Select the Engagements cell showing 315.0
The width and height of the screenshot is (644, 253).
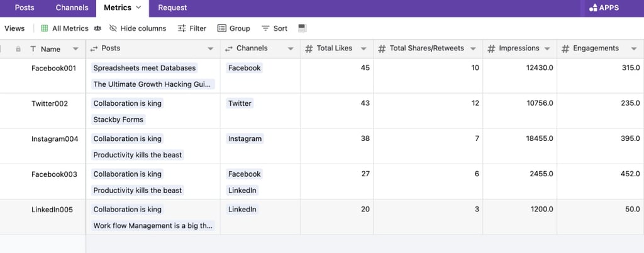[x=601, y=76]
